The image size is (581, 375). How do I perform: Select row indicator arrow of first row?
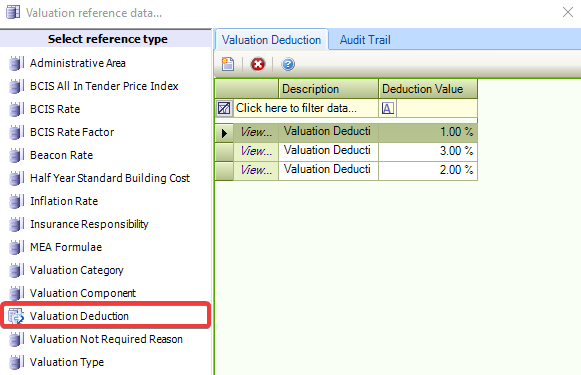coord(224,133)
